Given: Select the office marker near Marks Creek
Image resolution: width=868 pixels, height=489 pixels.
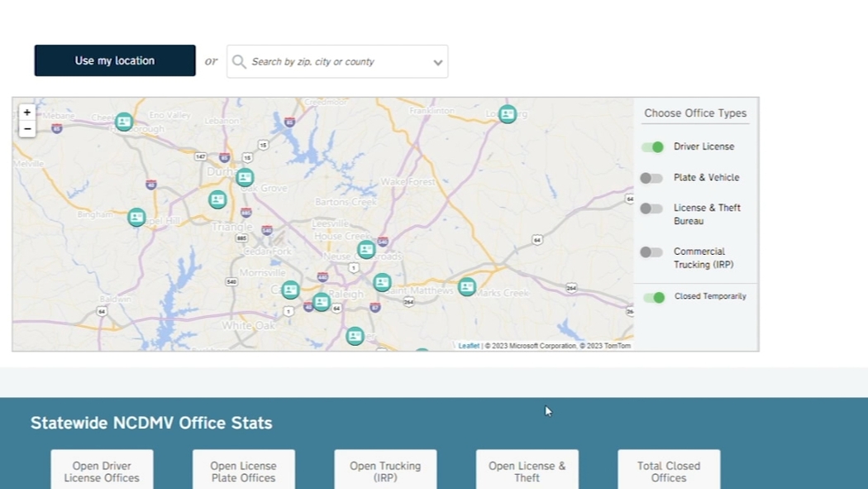Looking at the screenshot, I should (467, 286).
